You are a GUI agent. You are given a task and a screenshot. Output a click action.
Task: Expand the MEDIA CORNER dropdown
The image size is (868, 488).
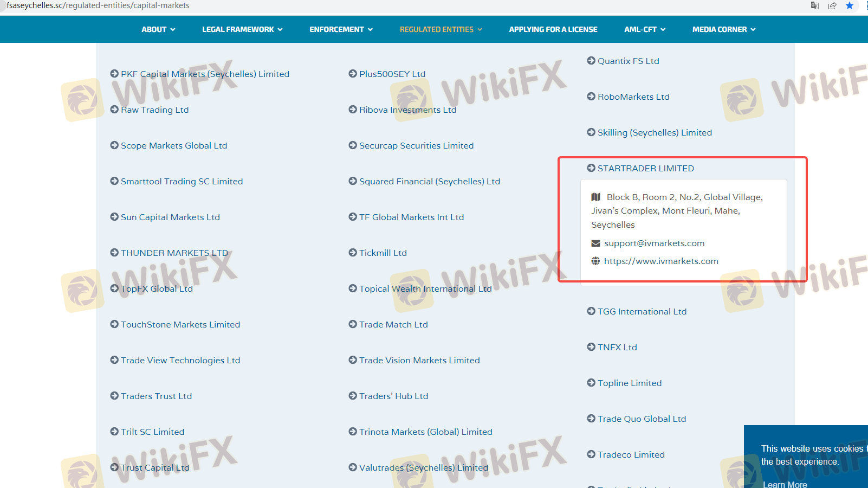tap(723, 29)
